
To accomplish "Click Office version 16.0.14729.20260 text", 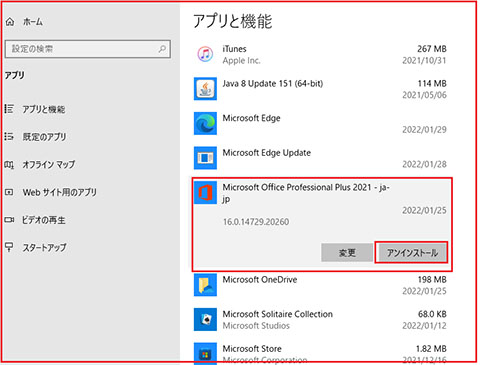I will [256, 222].
